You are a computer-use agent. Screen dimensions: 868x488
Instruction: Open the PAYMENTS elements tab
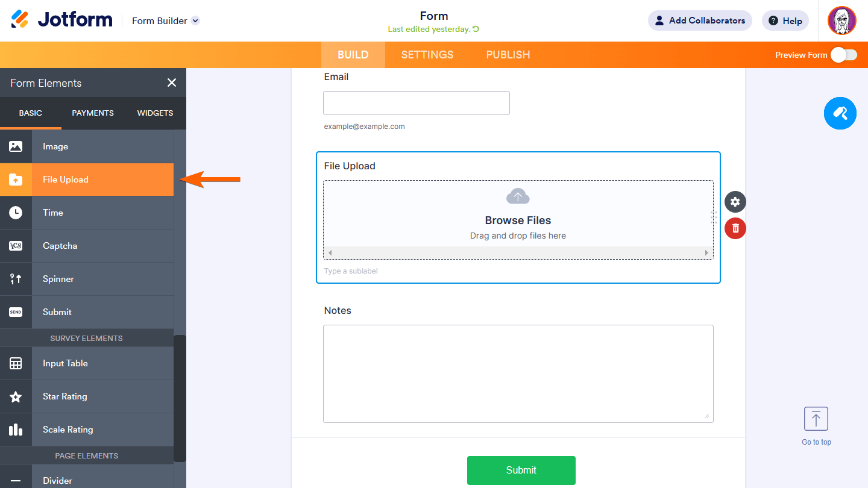93,113
